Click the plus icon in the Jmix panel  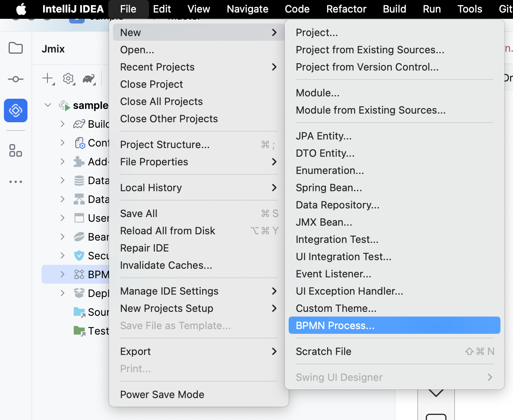point(46,78)
